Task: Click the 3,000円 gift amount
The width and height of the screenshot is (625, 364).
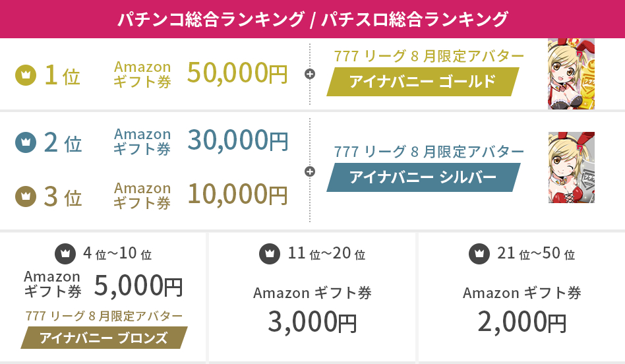Action: (x=312, y=322)
